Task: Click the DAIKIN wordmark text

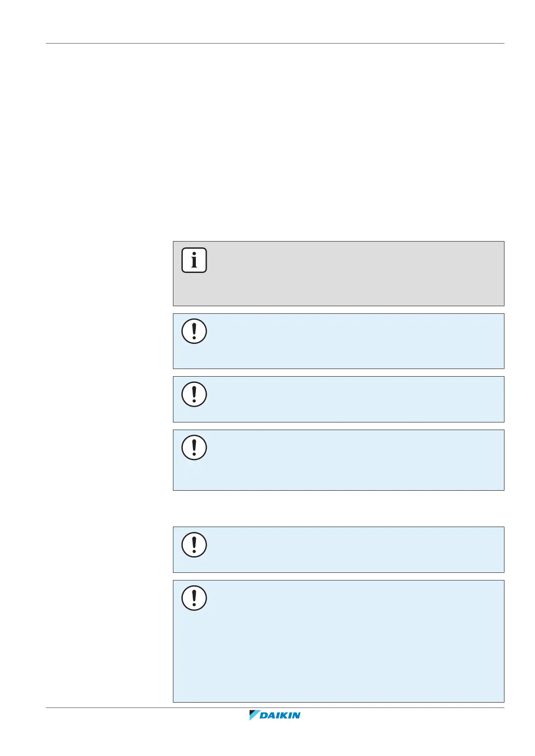Action: (x=280, y=716)
